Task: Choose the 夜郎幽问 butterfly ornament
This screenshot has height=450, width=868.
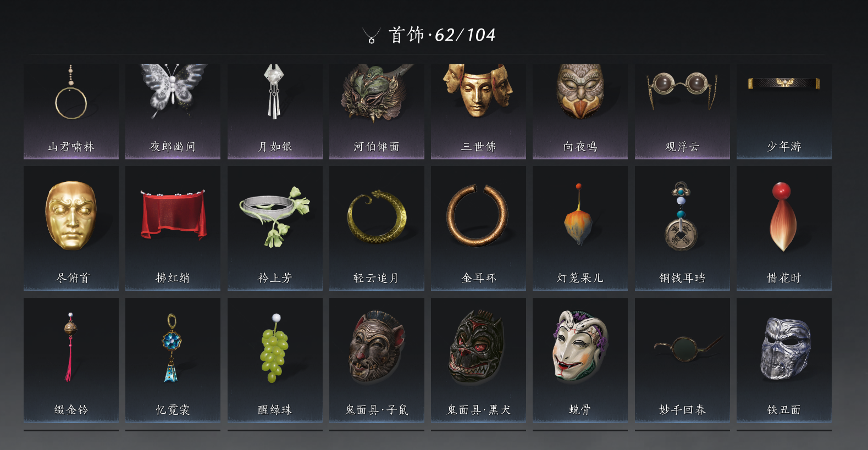Action: click(173, 112)
